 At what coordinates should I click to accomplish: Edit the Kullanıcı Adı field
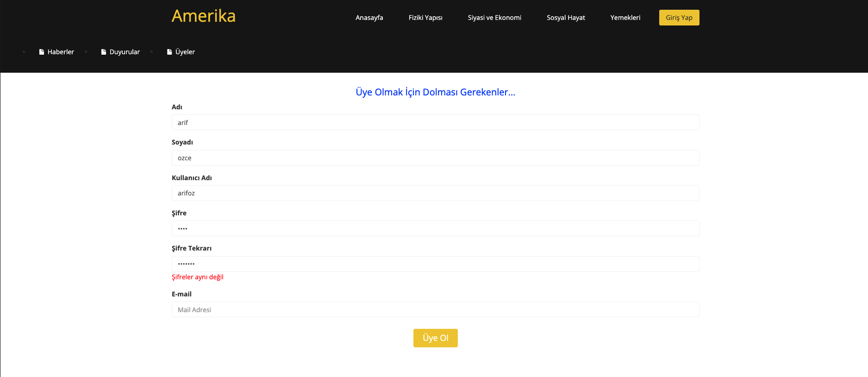(435, 193)
